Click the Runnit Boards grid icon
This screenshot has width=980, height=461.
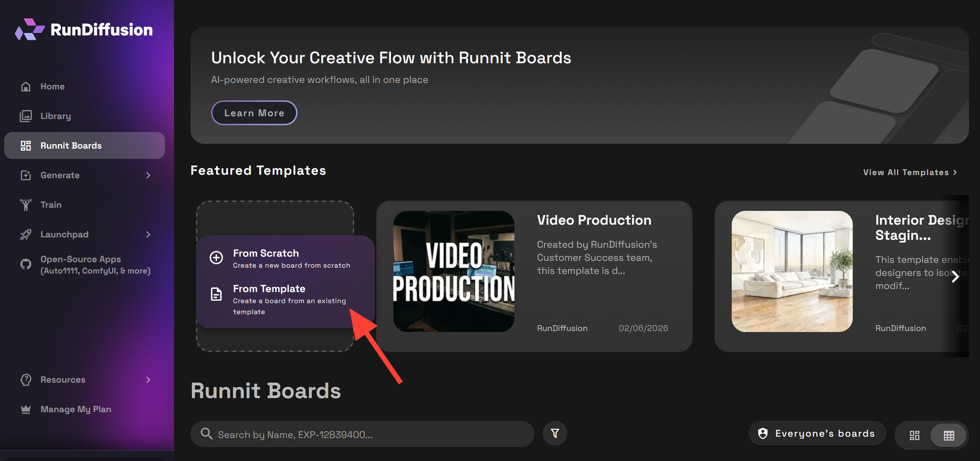tap(25, 146)
